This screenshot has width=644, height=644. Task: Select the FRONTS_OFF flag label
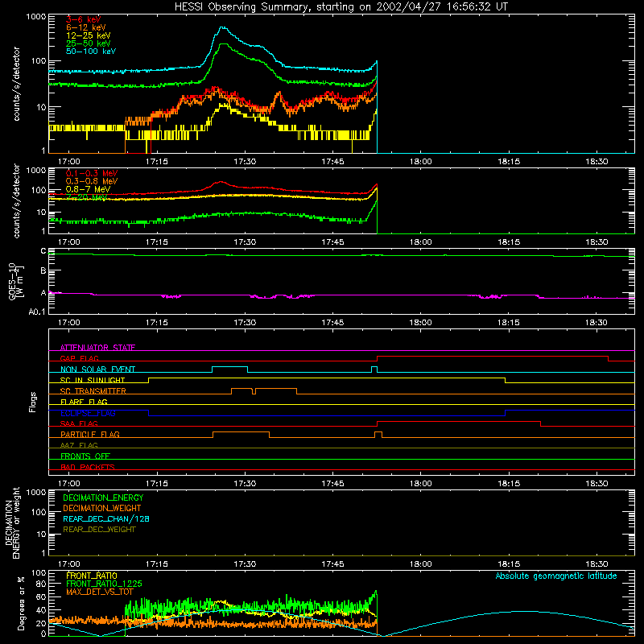[85, 456]
